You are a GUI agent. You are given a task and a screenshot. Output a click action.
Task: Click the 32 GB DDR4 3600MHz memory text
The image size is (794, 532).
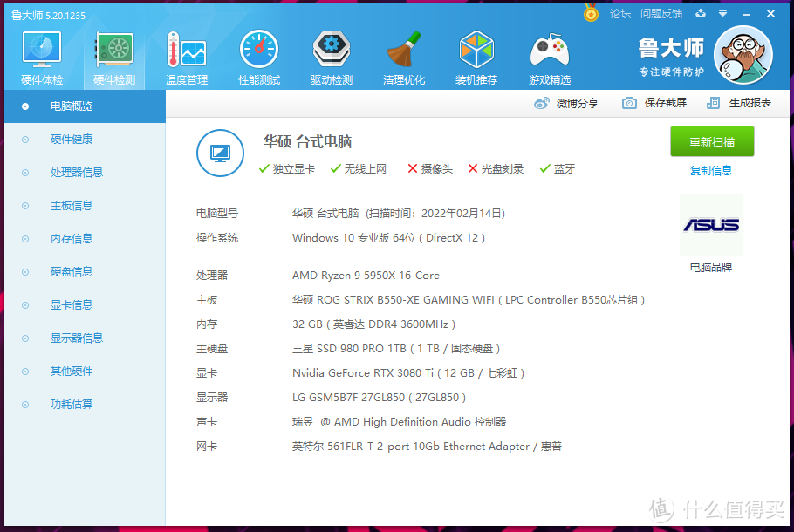click(x=373, y=324)
